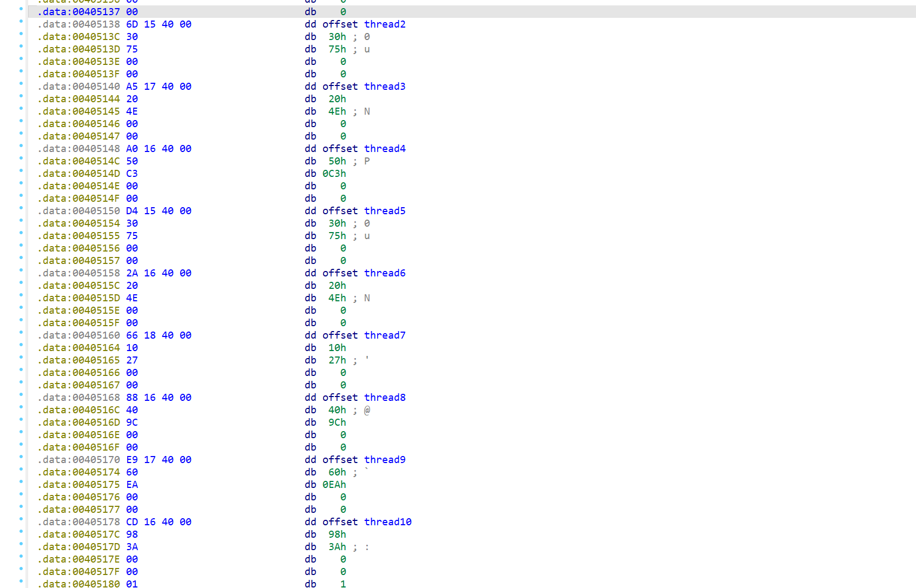
Task: Toggle breakpoint dot at address 00405138
Action: point(21,22)
